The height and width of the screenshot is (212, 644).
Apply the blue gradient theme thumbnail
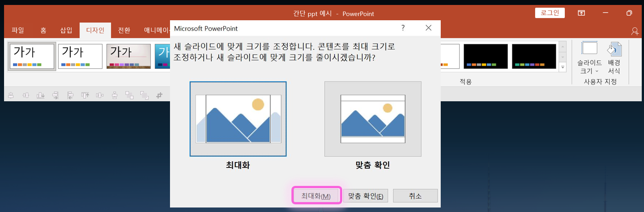pos(162,56)
